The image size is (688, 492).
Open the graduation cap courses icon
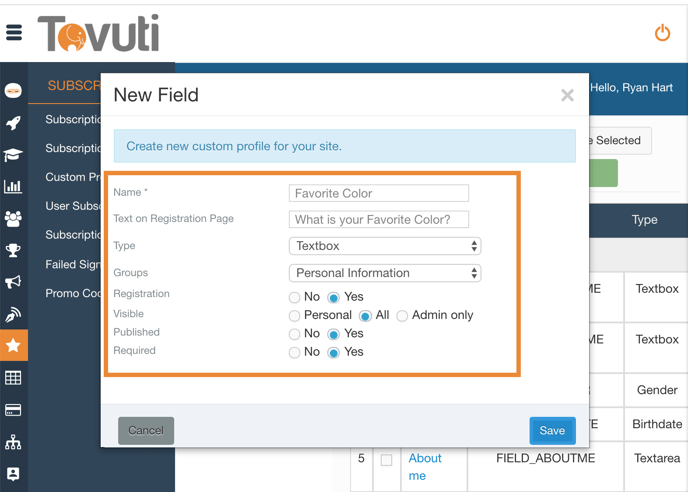click(13, 155)
